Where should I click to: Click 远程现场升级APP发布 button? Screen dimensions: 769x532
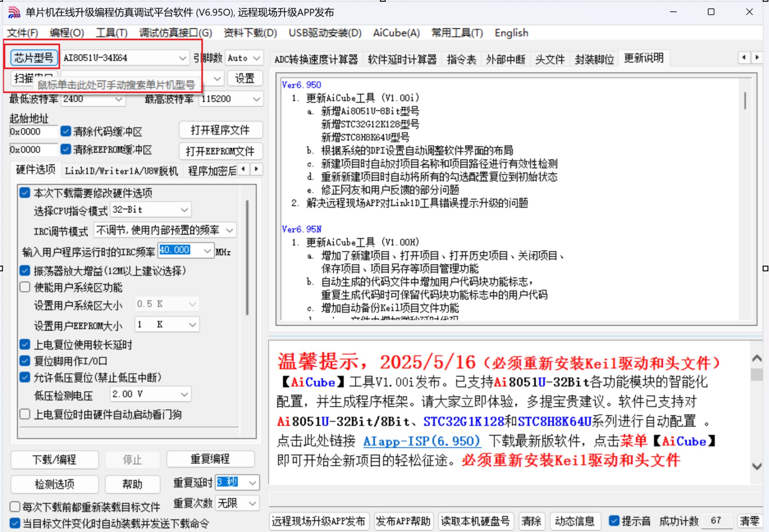click(x=319, y=521)
